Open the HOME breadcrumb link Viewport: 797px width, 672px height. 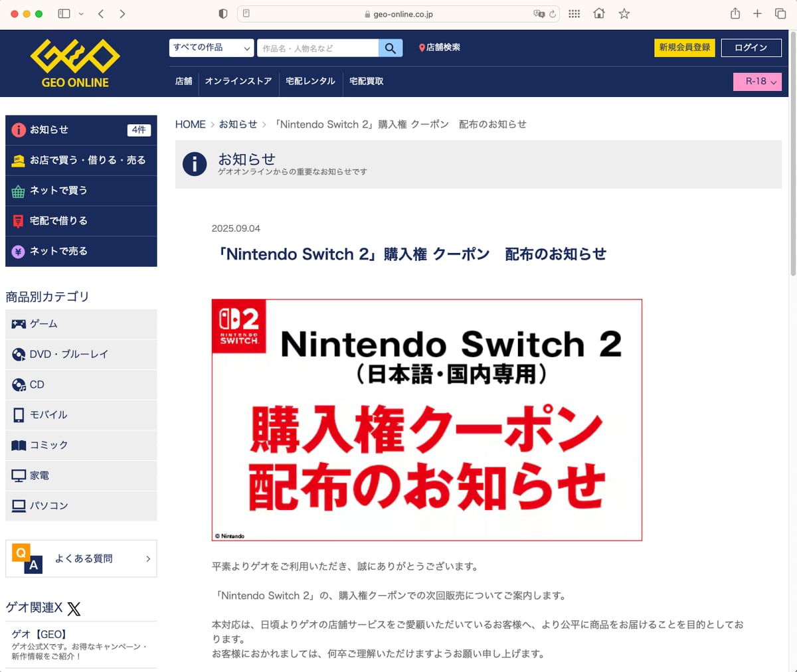click(191, 124)
